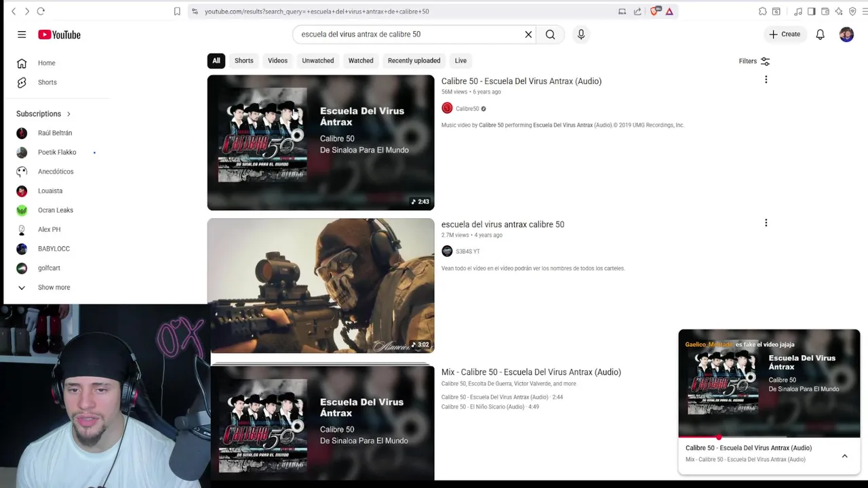Select the All filter chip
The image size is (868, 488).
[216, 61]
